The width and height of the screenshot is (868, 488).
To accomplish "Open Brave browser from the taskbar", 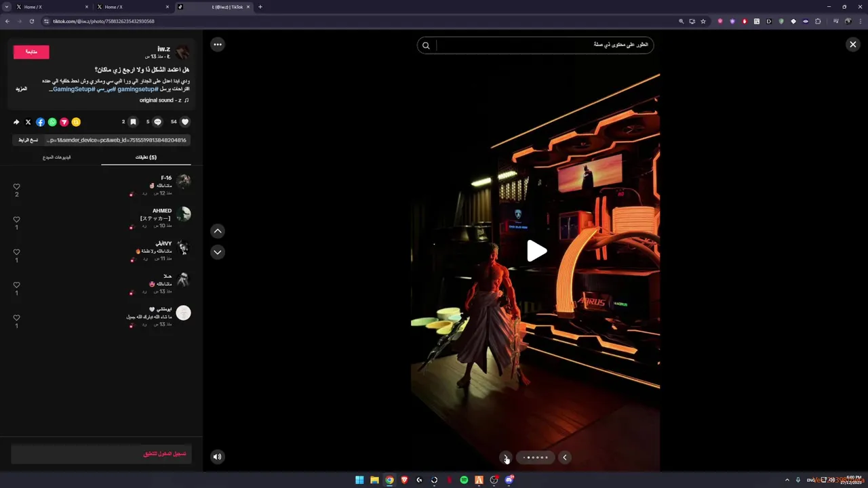I will click(404, 480).
